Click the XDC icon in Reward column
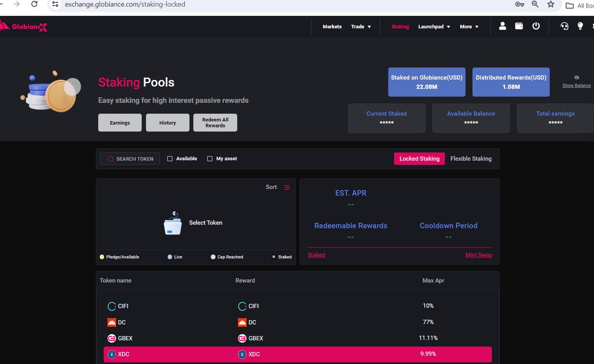 click(242, 354)
